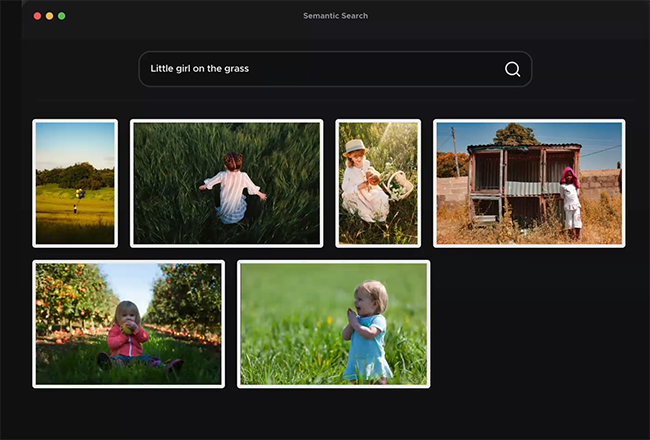This screenshot has width=650, height=440.
Task: Open the photo of girl running through tall grass
Action: coord(227,183)
